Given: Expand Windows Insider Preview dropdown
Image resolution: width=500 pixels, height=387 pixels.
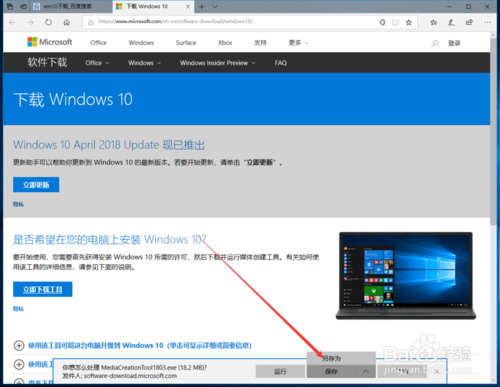Looking at the screenshot, I should click(x=218, y=63).
